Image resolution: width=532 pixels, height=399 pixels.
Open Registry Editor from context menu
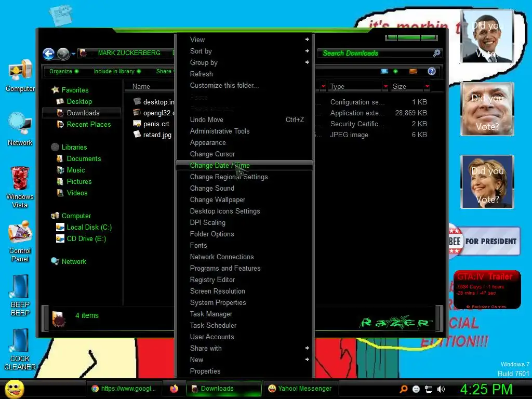[x=244, y=280]
